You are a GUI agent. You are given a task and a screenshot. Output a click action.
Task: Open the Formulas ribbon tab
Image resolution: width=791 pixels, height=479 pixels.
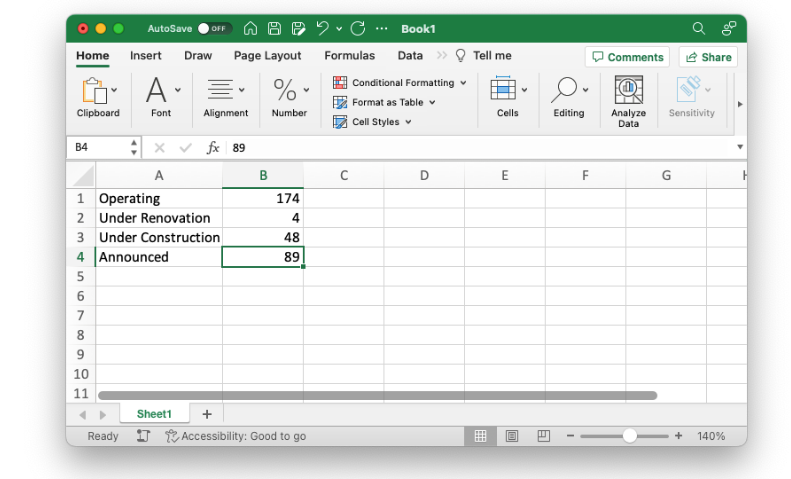click(x=349, y=56)
